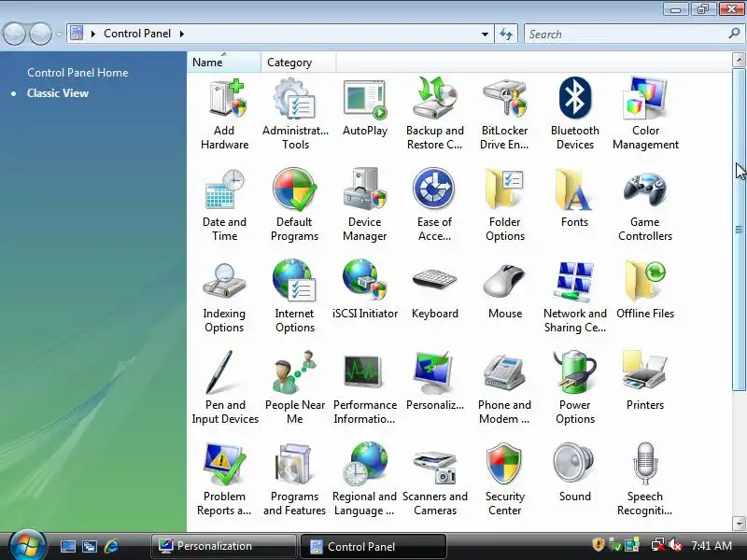Open Game Controllers
This screenshot has height=560, width=747.
pos(645,205)
